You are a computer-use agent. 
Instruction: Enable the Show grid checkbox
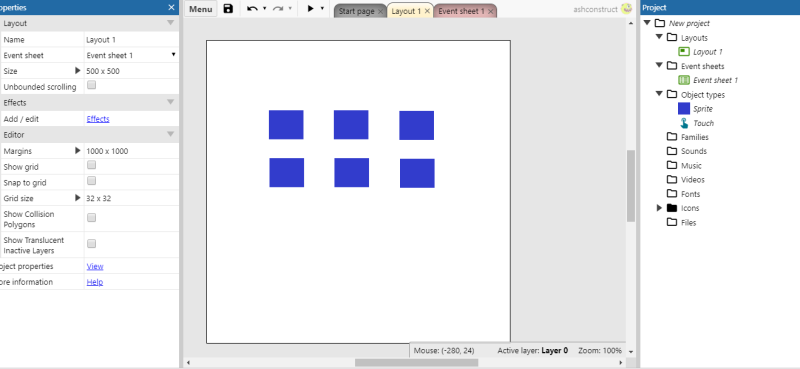(91, 165)
